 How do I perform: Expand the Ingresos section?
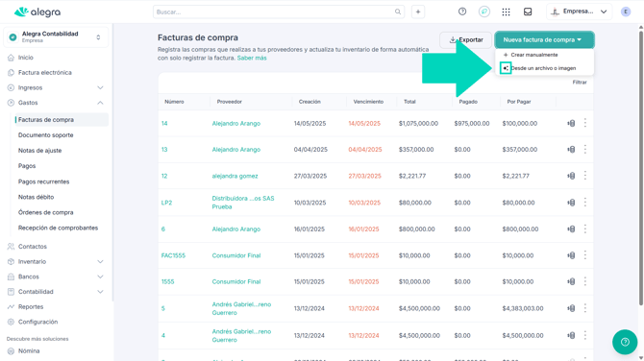(100, 87)
